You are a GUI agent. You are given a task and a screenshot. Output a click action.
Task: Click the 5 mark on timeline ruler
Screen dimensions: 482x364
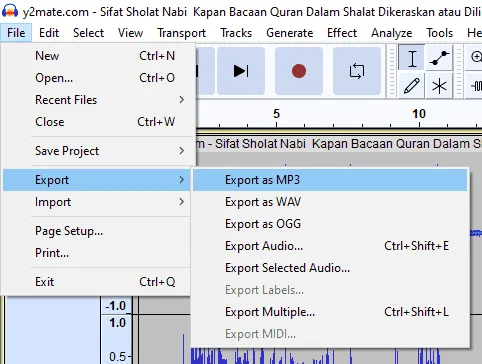(276, 114)
